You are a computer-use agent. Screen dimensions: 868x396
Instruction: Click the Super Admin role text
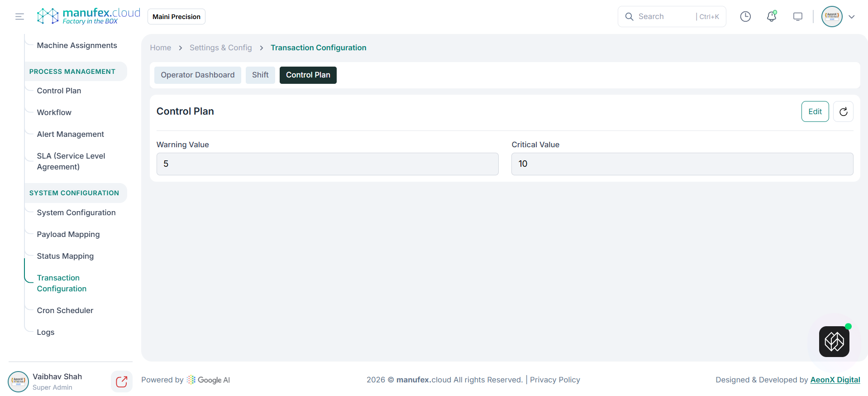click(52, 387)
